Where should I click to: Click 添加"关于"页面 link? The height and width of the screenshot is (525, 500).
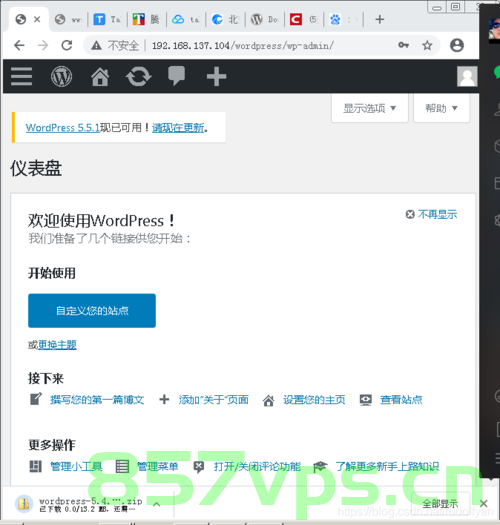pyautogui.click(x=213, y=400)
